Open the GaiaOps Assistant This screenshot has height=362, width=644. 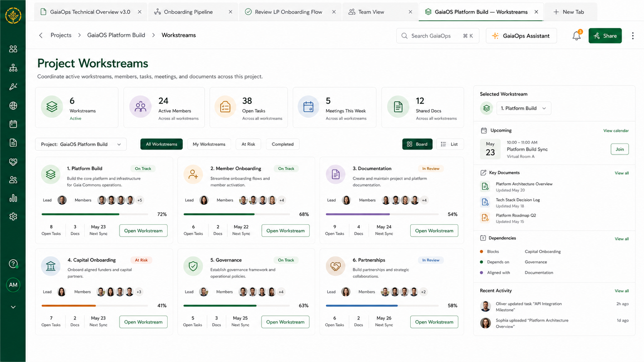[x=521, y=36]
